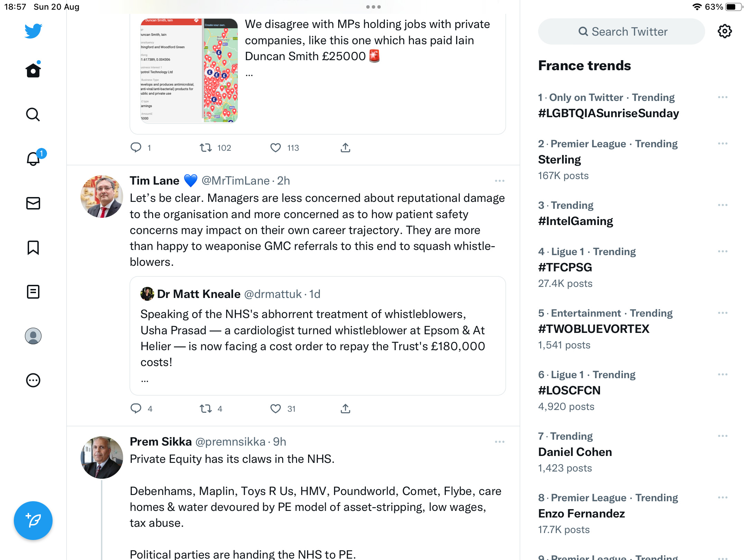
Task: Open Lists icon in sidebar
Action: tap(33, 292)
